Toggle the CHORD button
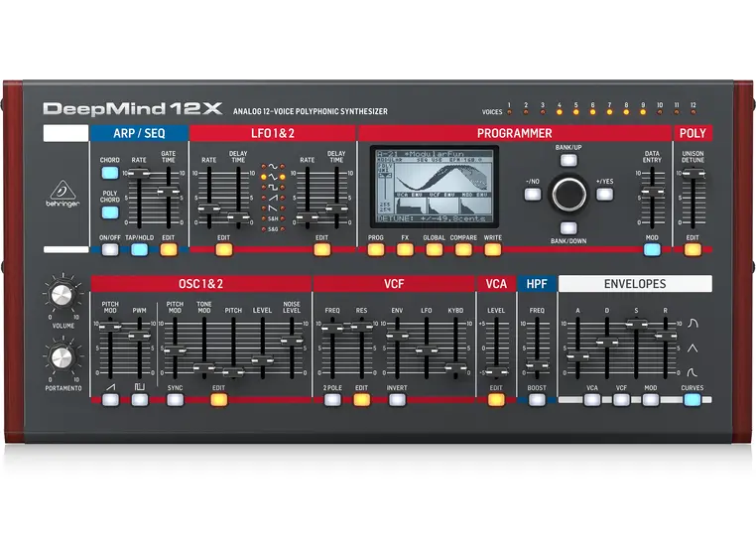The height and width of the screenshot is (558, 756). (110, 173)
